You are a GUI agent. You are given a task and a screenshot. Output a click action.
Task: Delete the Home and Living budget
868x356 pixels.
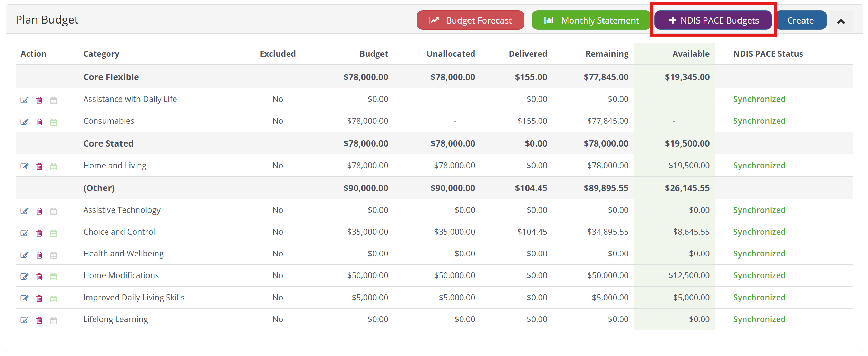point(39,167)
